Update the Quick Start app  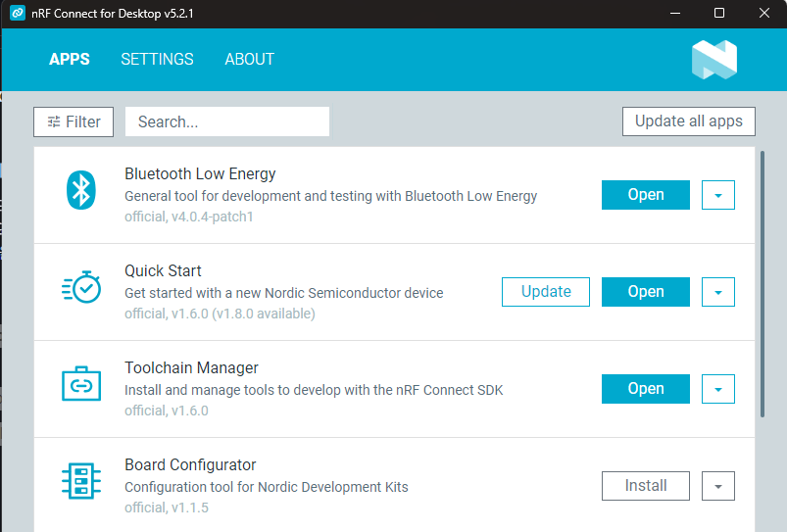(546, 292)
